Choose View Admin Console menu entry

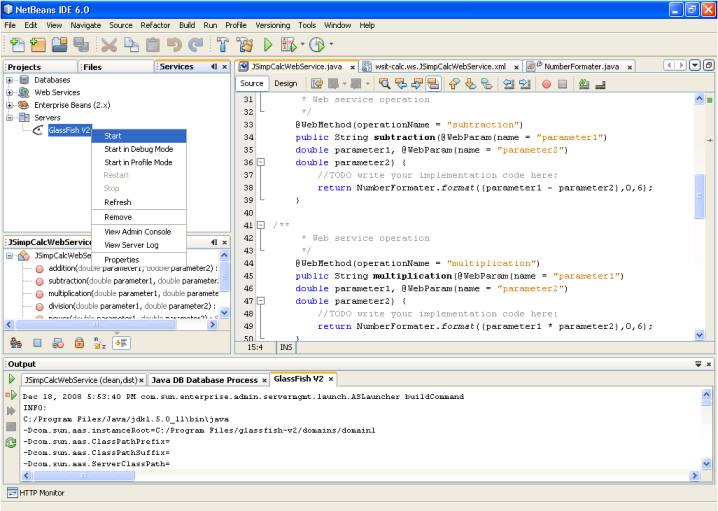coord(137,232)
